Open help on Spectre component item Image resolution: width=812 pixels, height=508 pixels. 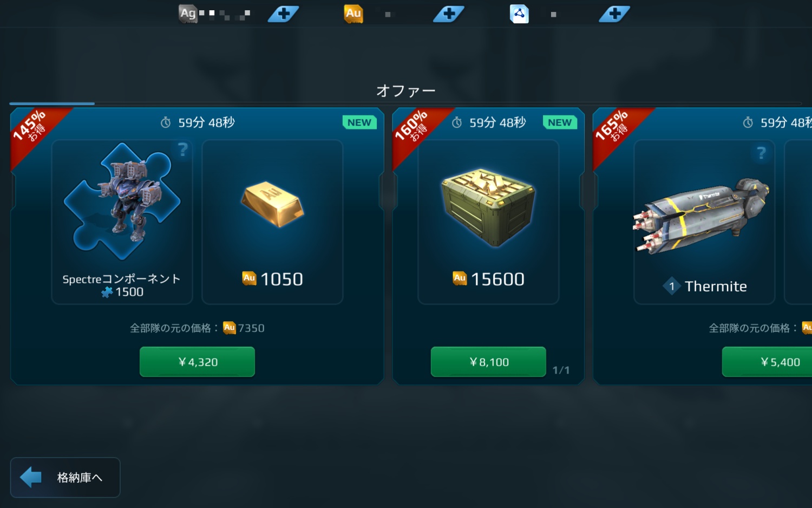click(183, 149)
